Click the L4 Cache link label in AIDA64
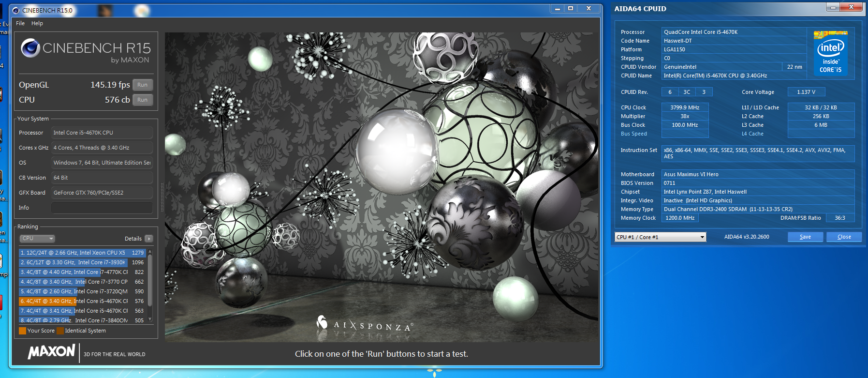The image size is (868, 378). pyautogui.click(x=752, y=134)
